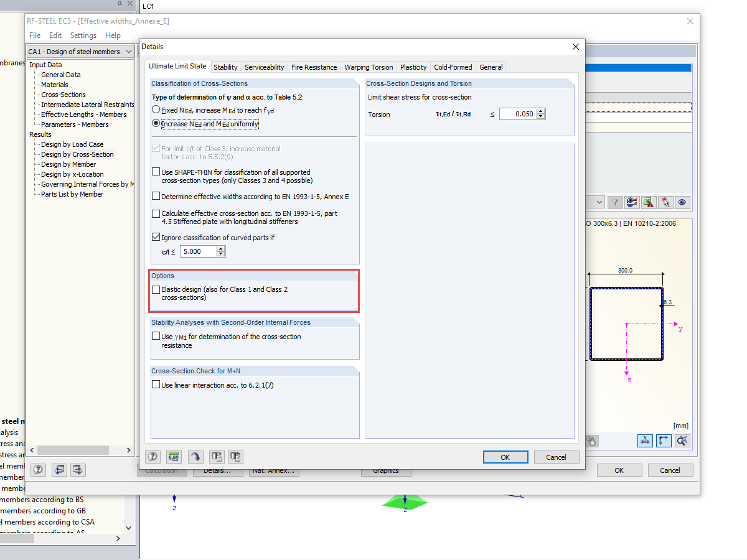Open the CA1 design case dropdown
747x560 pixels.
pos(128,51)
